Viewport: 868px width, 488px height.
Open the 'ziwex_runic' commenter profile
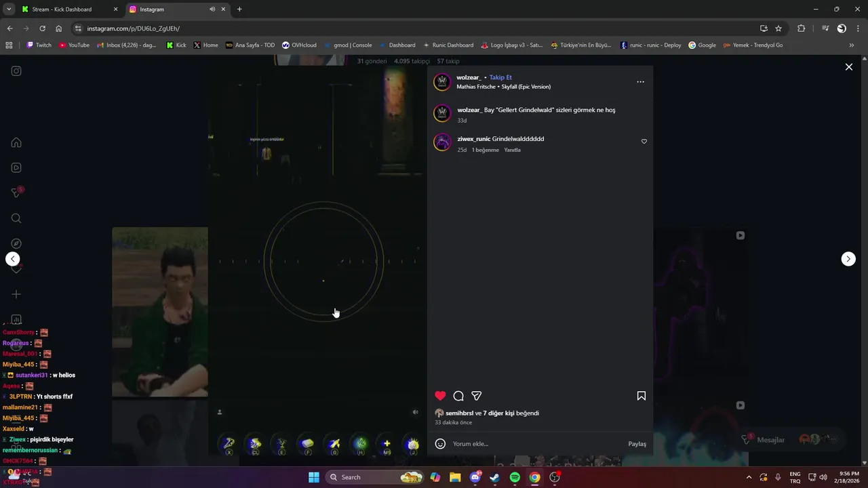click(x=473, y=139)
